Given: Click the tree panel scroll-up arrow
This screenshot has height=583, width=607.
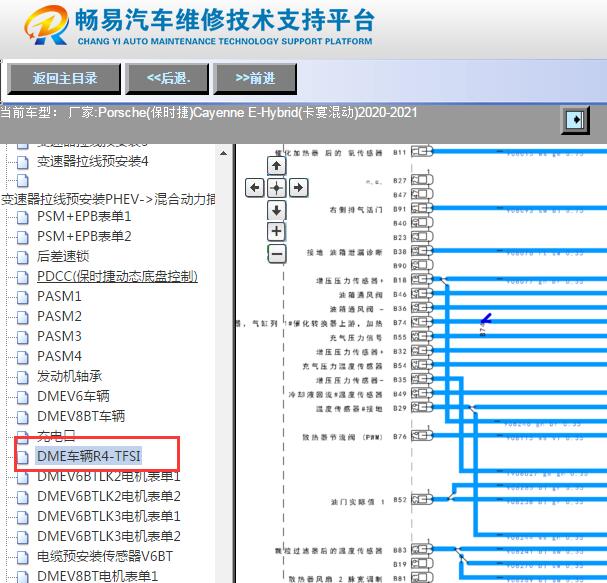Looking at the screenshot, I should pyautogui.click(x=223, y=153).
